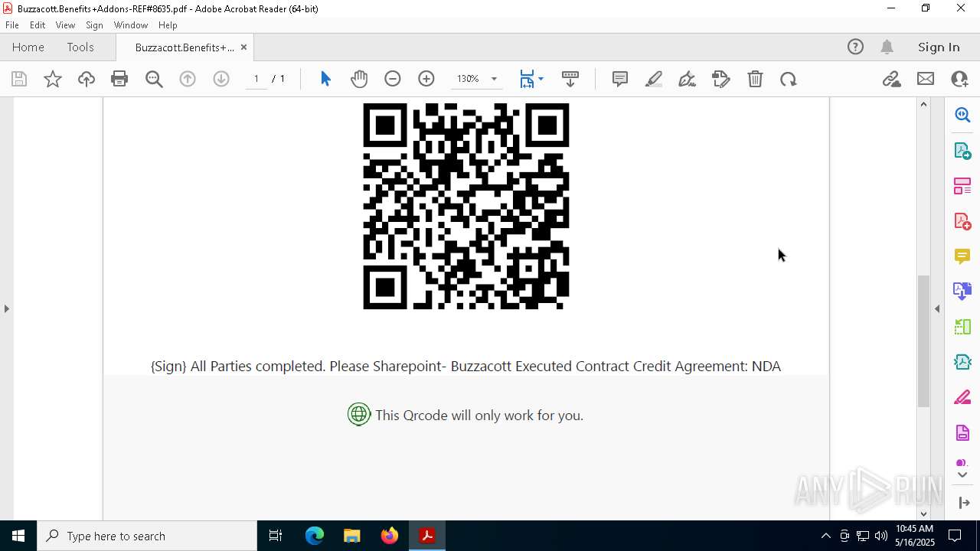This screenshot has width=980, height=551.
Task: Collapse the right tools pane arrow
Action: [x=937, y=308]
